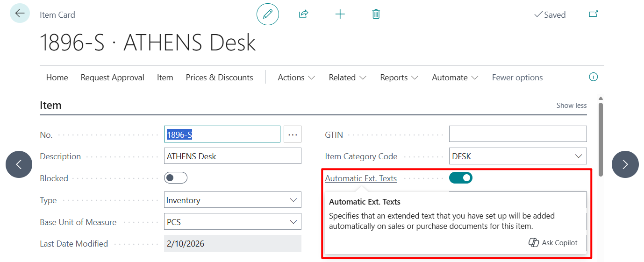The width and height of the screenshot is (644, 262).
Task: Open the Reports menu
Action: [399, 78]
